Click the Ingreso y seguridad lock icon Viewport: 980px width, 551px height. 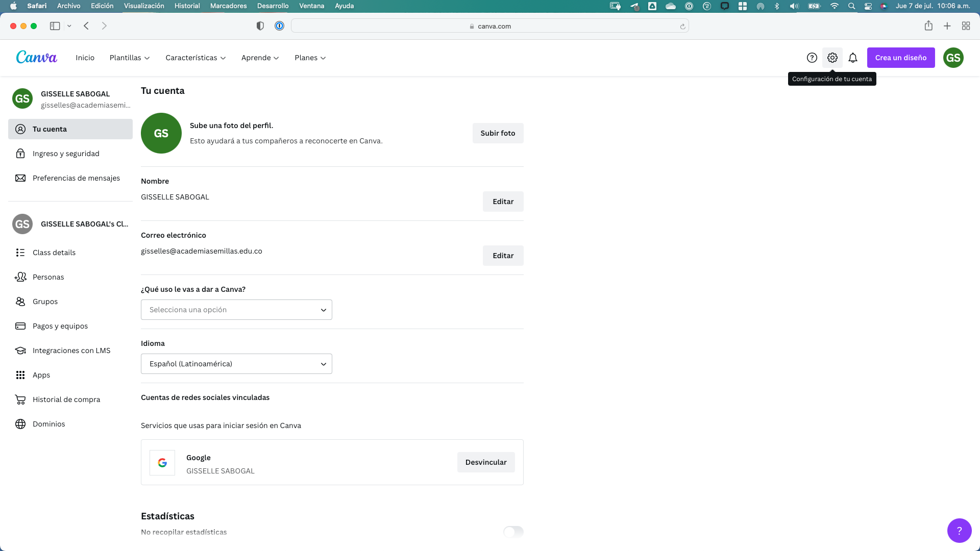pos(20,154)
